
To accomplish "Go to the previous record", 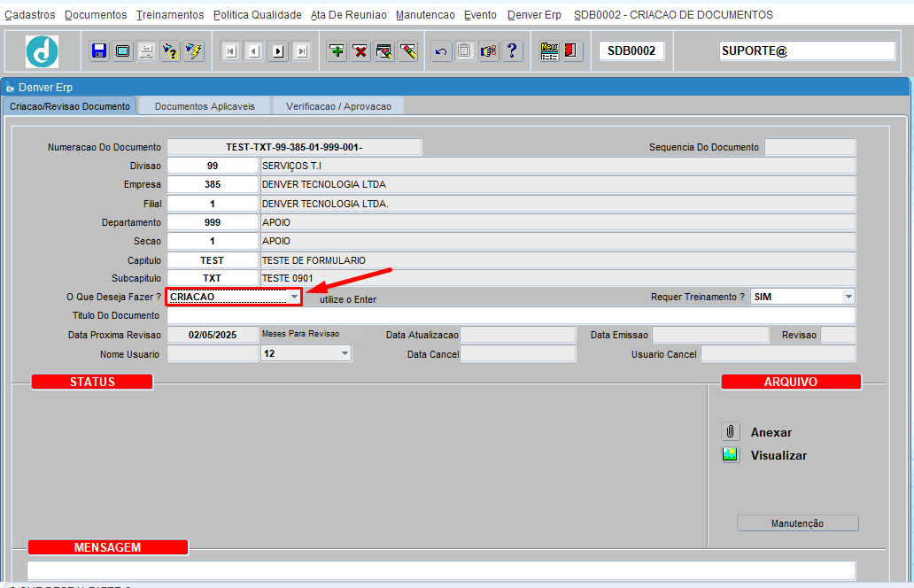I will pos(254,51).
